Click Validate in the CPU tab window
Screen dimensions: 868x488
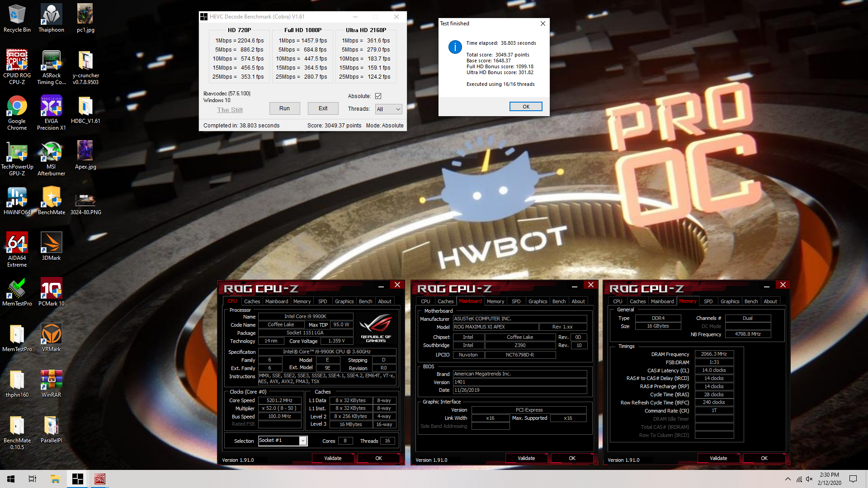pos(333,458)
